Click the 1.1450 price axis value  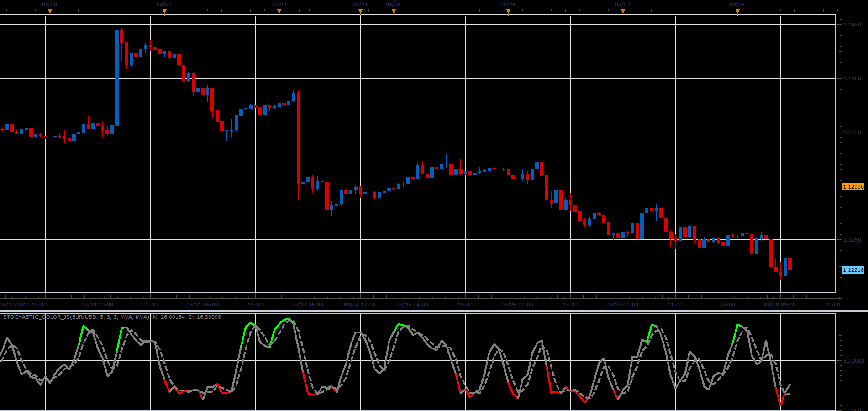click(x=852, y=25)
